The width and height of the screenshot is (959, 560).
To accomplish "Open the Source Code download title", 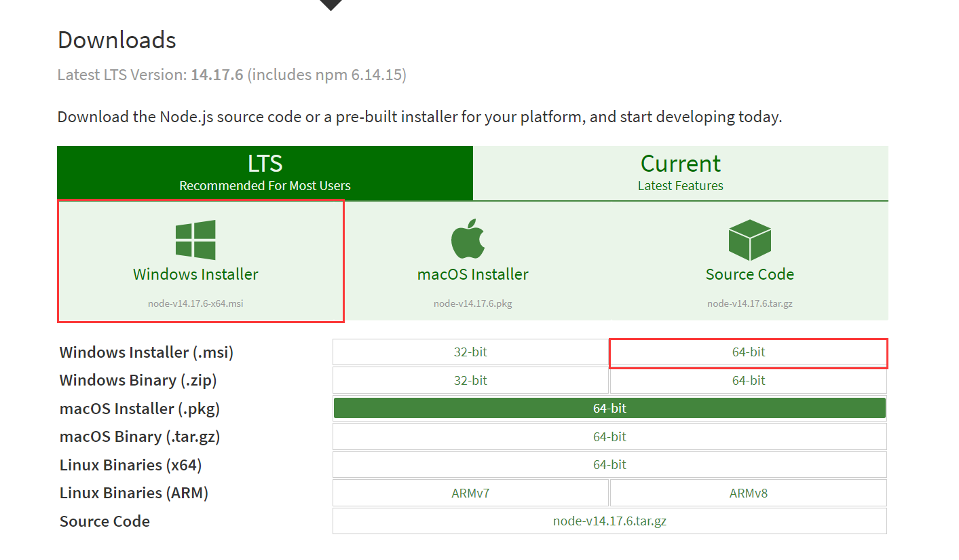I will click(x=750, y=274).
